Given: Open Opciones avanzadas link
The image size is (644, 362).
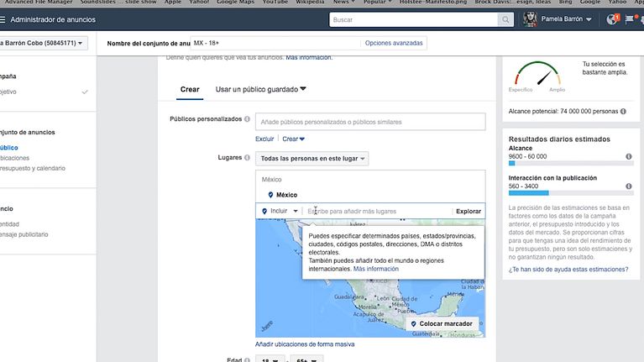Looking at the screenshot, I should tap(394, 43).
